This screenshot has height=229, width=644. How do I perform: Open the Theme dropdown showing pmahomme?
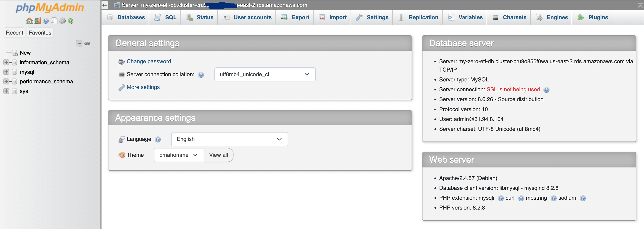click(x=179, y=155)
